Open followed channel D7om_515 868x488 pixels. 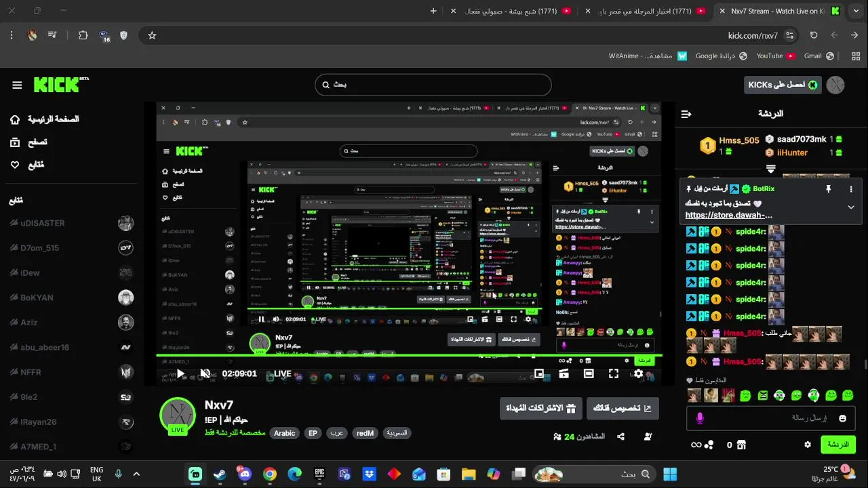71,248
